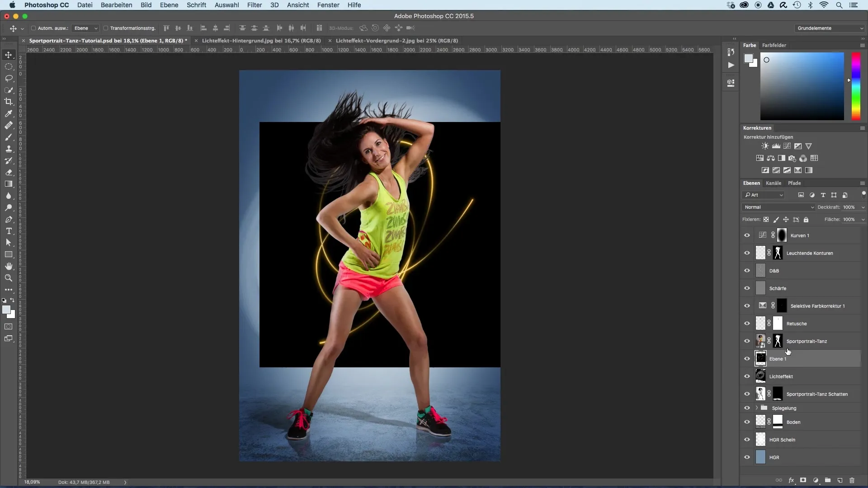The height and width of the screenshot is (488, 868).
Task: Select the Eyedropper tool
Action: 9,113
